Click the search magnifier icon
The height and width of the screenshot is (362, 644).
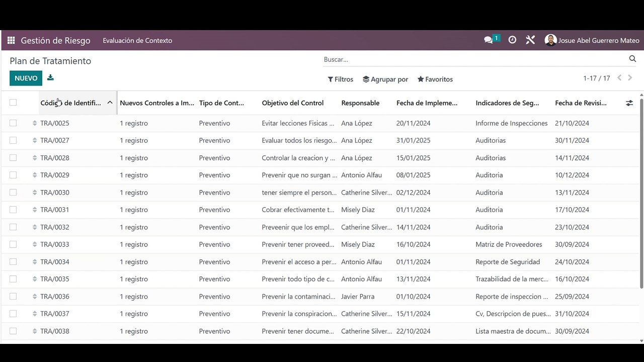pos(632,59)
